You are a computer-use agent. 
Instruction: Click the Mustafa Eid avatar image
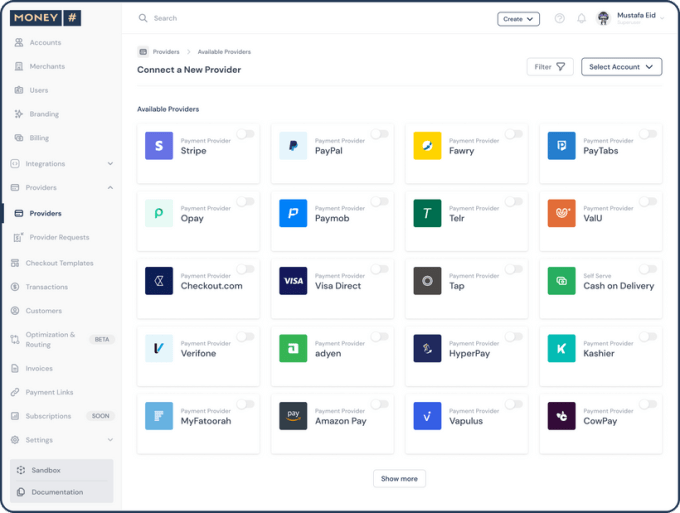pyautogui.click(x=603, y=18)
